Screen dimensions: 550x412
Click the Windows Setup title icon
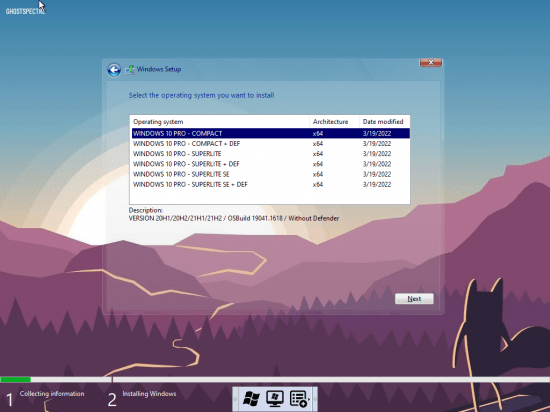130,69
